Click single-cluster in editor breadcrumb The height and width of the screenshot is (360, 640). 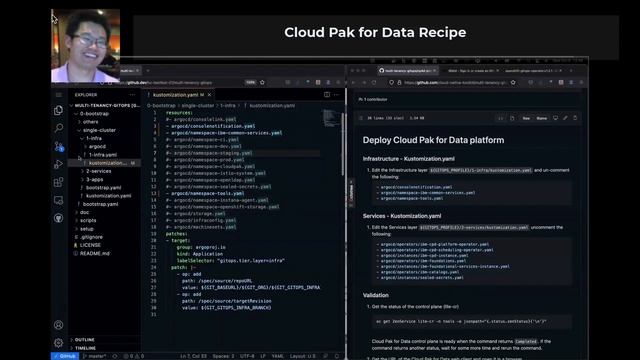[x=198, y=105]
